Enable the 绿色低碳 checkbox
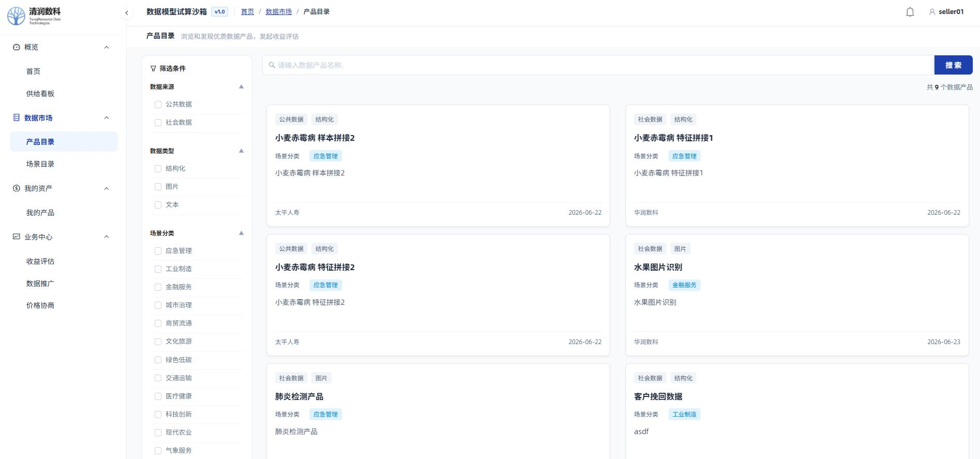980x459 pixels. point(158,360)
